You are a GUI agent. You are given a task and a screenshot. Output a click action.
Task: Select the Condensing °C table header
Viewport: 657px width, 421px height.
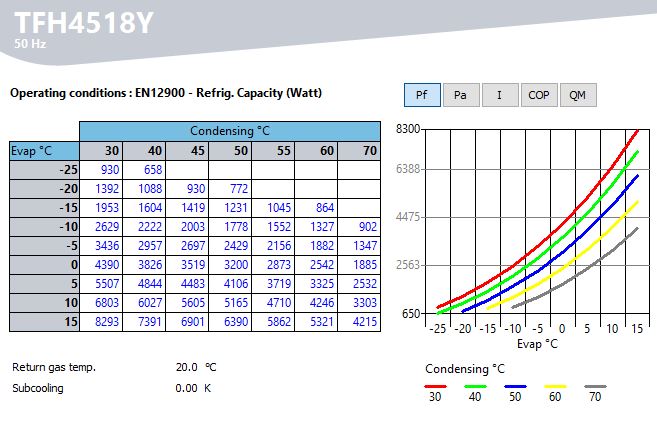coord(229,131)
